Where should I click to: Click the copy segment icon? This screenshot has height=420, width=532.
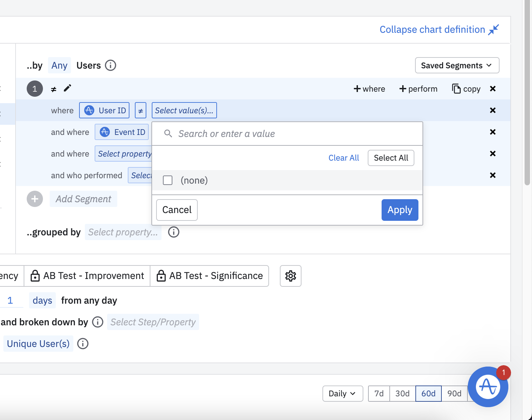click(x=456, y=89)
